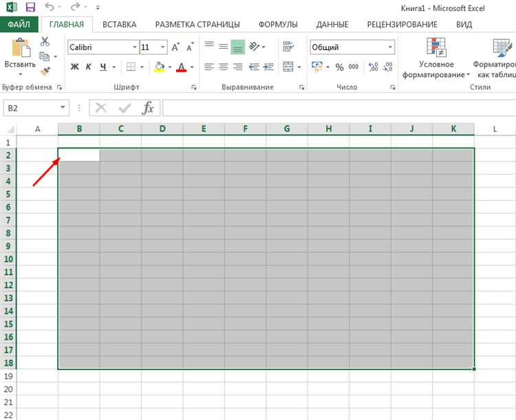Align cell text to the left
The height and width of the screenshot is (420, 516).
[209, 67]
